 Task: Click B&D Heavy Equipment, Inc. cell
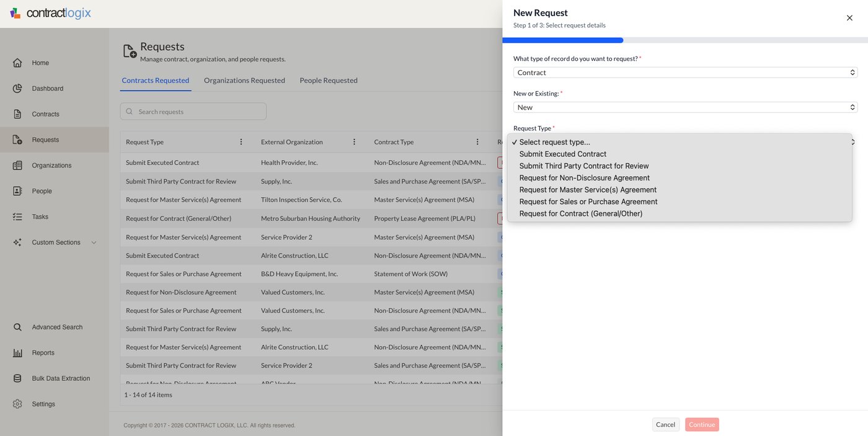point(299,274)
